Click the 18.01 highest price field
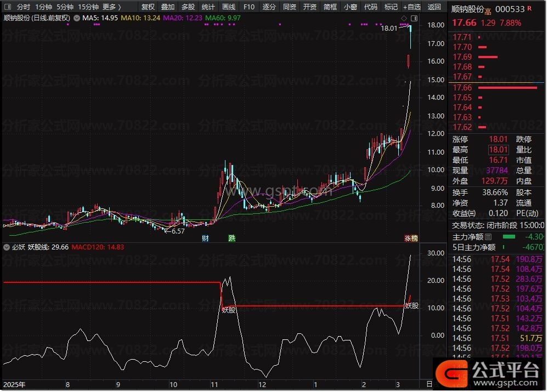 click(498, 150)
